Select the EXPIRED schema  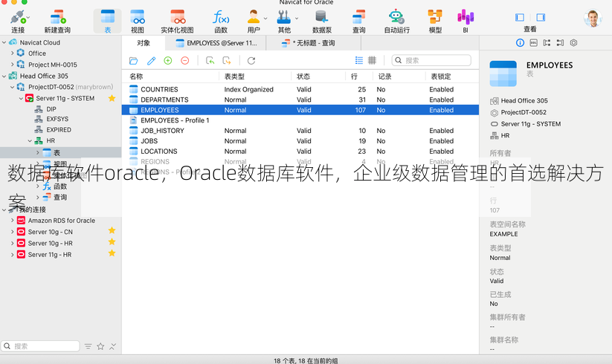(59, 130)
